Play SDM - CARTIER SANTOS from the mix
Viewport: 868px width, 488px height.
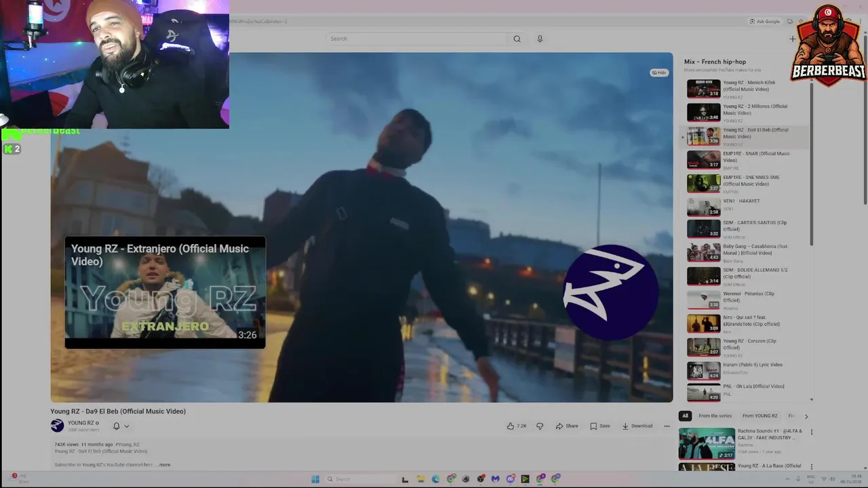pos(746,229)
